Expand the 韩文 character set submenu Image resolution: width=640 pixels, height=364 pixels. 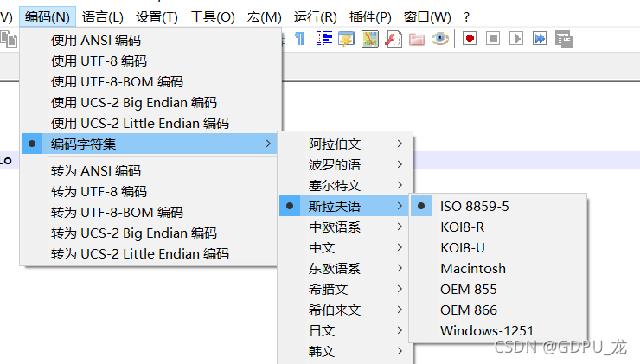pyautogui.click(x=345, y=351)
